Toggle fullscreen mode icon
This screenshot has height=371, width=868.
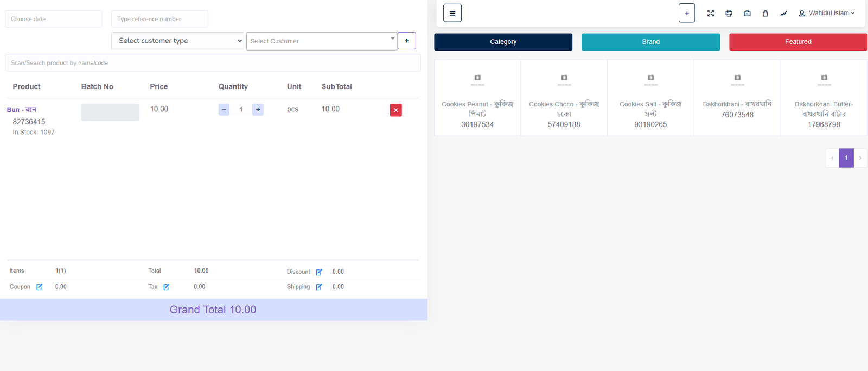tap(711, 13)
